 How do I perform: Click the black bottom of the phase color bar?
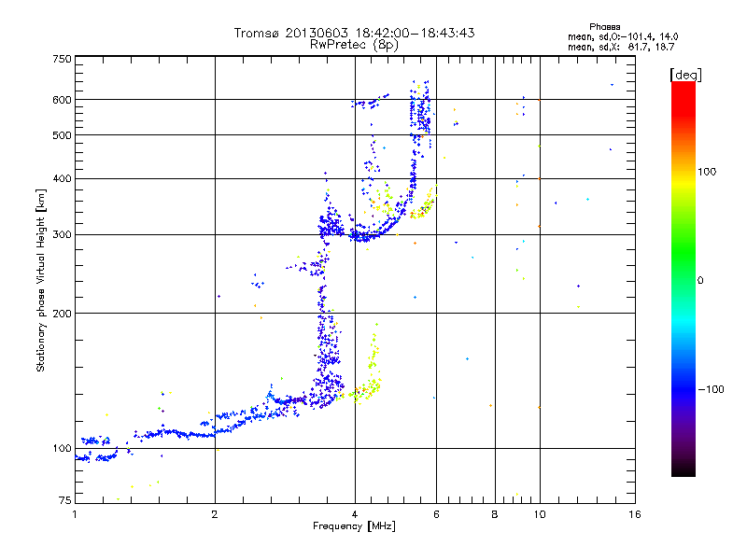point(684,469)
